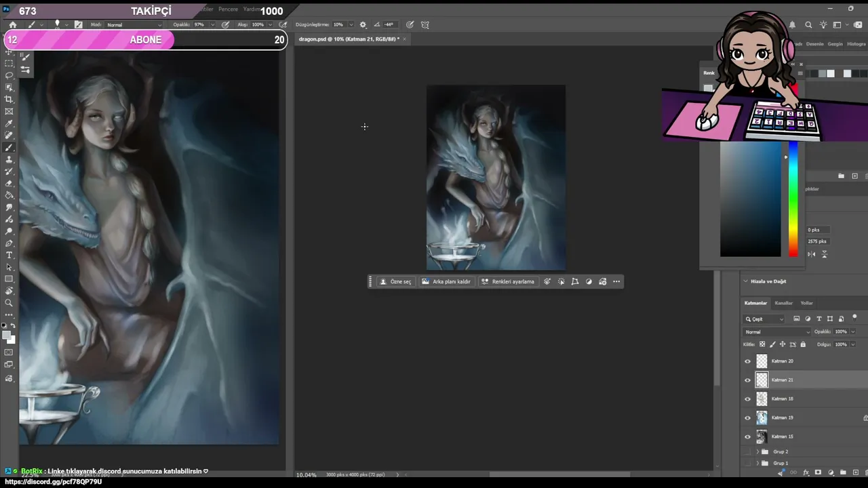Hide the Katman 21 layer
Viewport: 868px width, 488px height.
(748, 380)
